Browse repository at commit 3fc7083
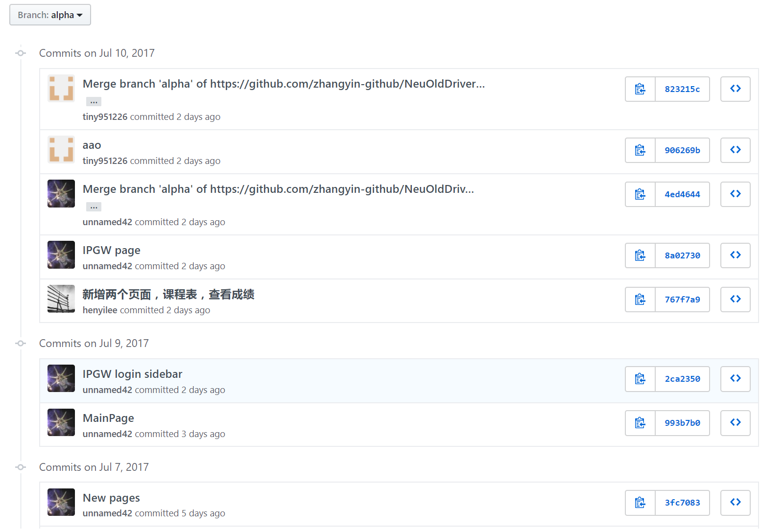This screenshot has width=761, height=532. 736,503
